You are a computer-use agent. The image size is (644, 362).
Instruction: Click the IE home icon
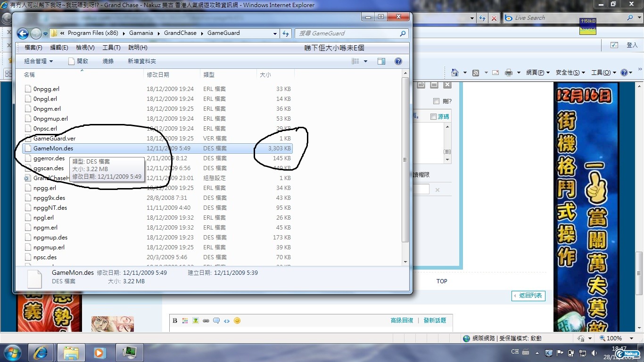(x=455, y=73)
